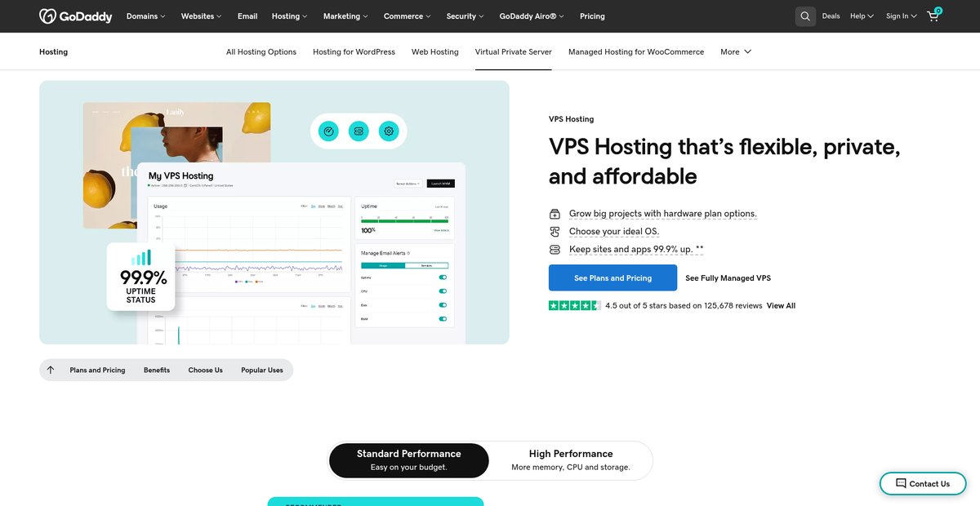Jump to the Popular Uses section

pyautogui.click(x=262, y=370)
